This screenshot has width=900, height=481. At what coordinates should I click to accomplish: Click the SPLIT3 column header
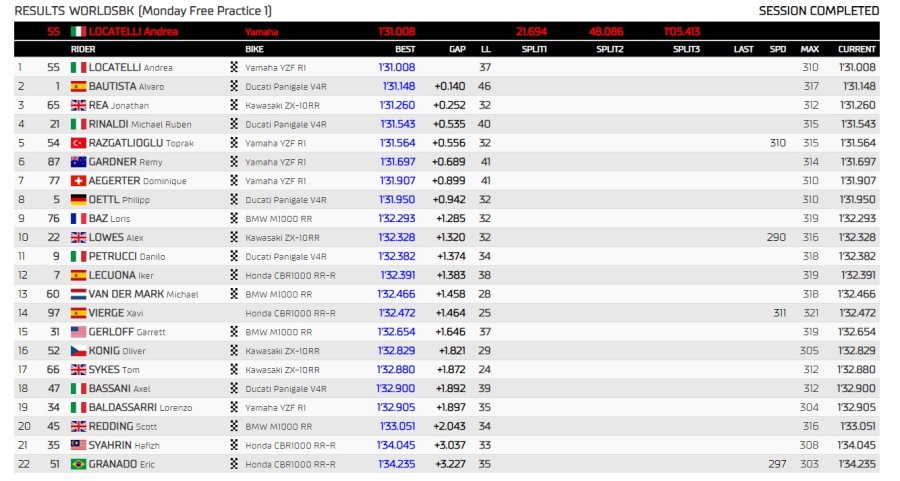click(686, 49)
